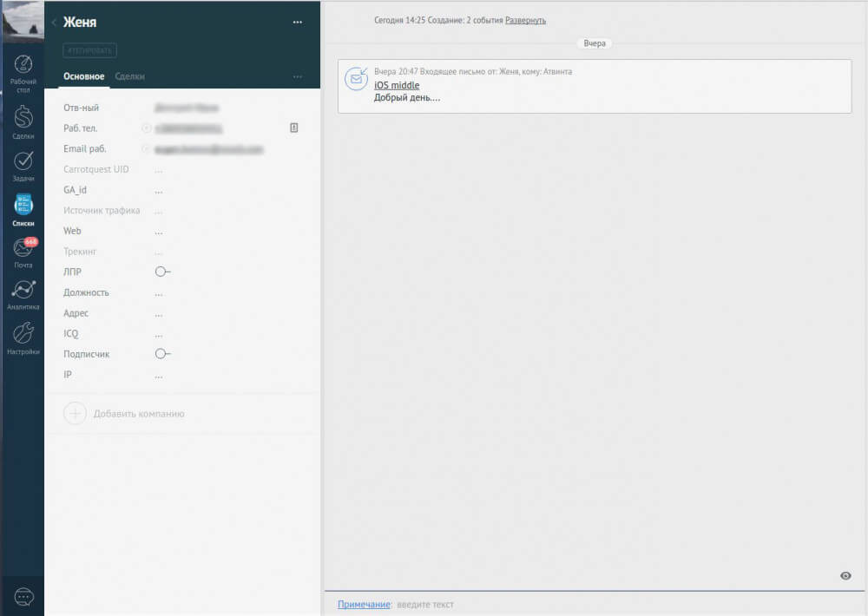The height and width of the screenshot is (616, 868).
Task: Click the Развернуть link
Action: click(525, 21)
